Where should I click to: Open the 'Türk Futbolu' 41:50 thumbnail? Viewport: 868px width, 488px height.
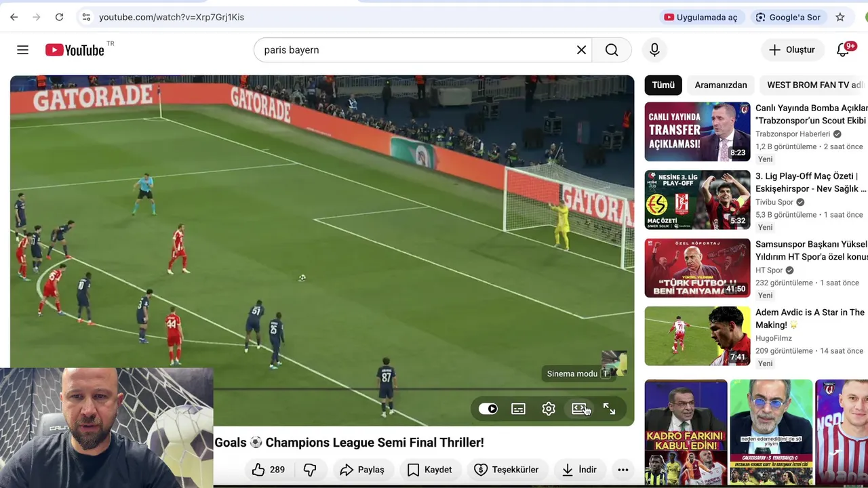pyautogui.click(x=697, y=268)
